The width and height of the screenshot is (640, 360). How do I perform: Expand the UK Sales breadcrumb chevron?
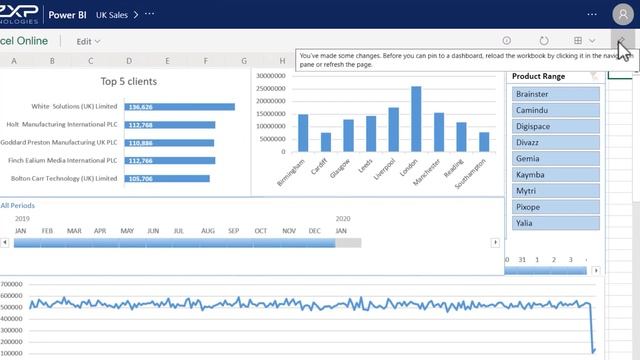click(x=136, y=15)
